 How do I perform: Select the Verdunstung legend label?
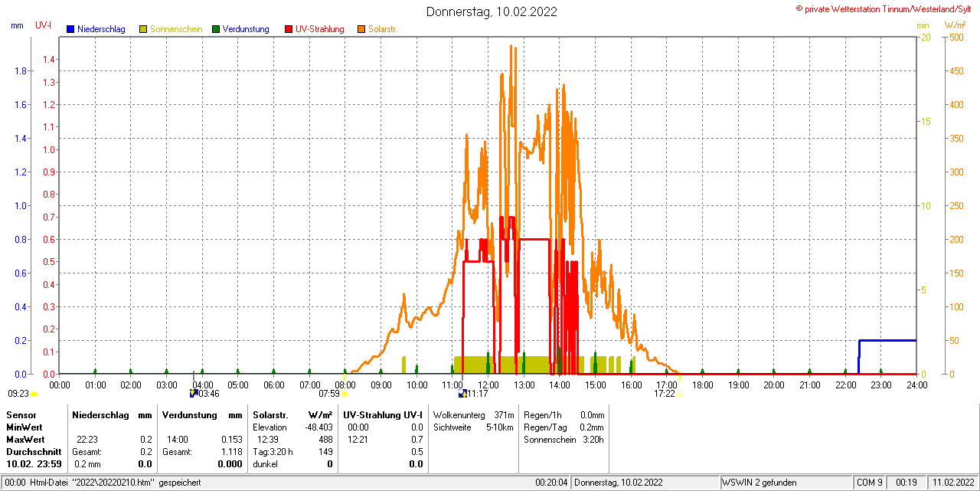click(x=246, y=29)
